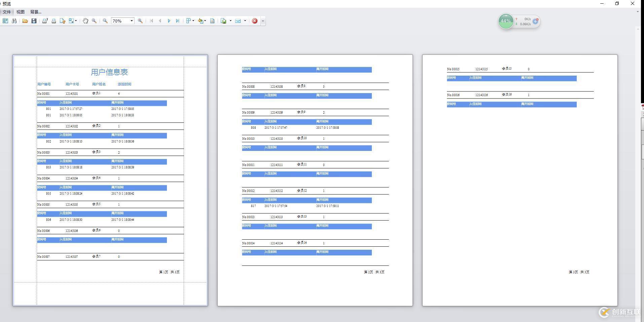
Task: Expand the Export format dropdown arrow
Action: click(230, 21)
